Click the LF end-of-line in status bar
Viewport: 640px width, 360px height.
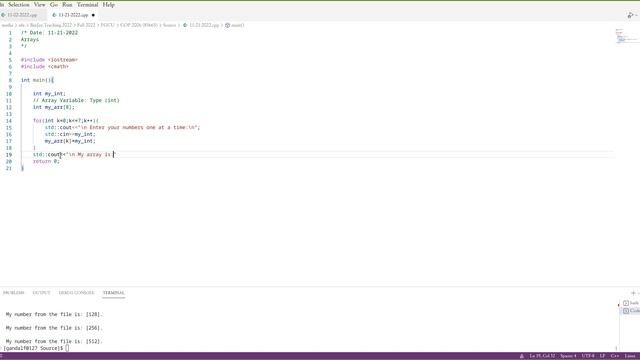(602, 356)
